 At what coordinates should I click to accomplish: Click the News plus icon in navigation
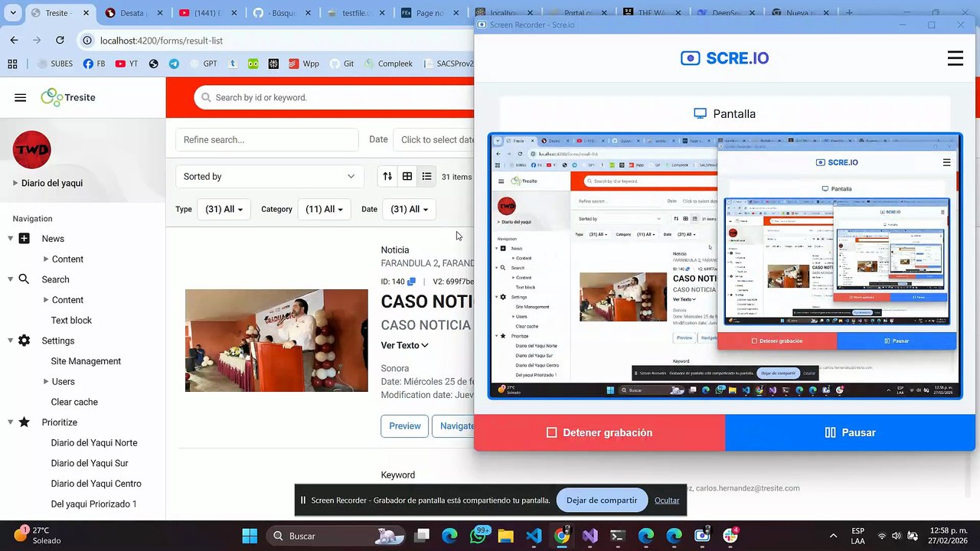pyautogui.click(x=24, y=239)
